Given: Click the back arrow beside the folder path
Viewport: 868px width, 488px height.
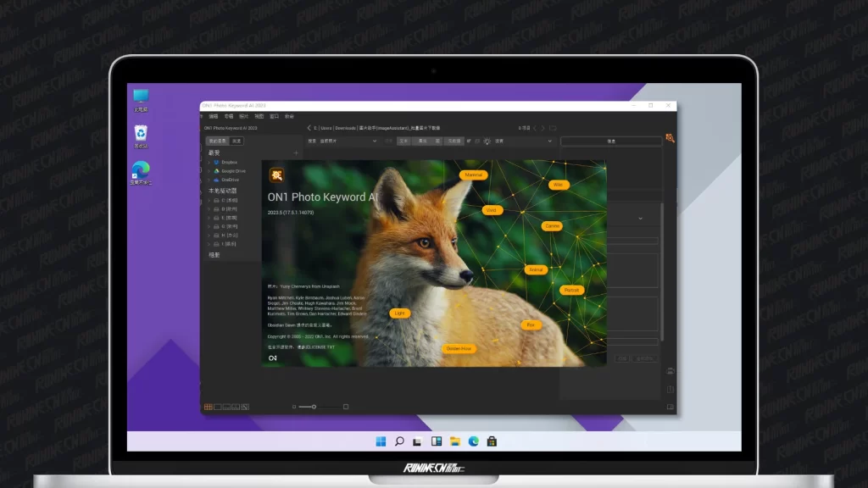Looking at the screenshot, I should click(309, 128).
